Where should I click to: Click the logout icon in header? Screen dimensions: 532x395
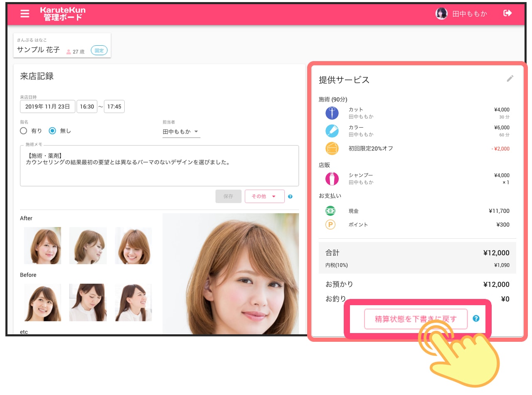507,13
